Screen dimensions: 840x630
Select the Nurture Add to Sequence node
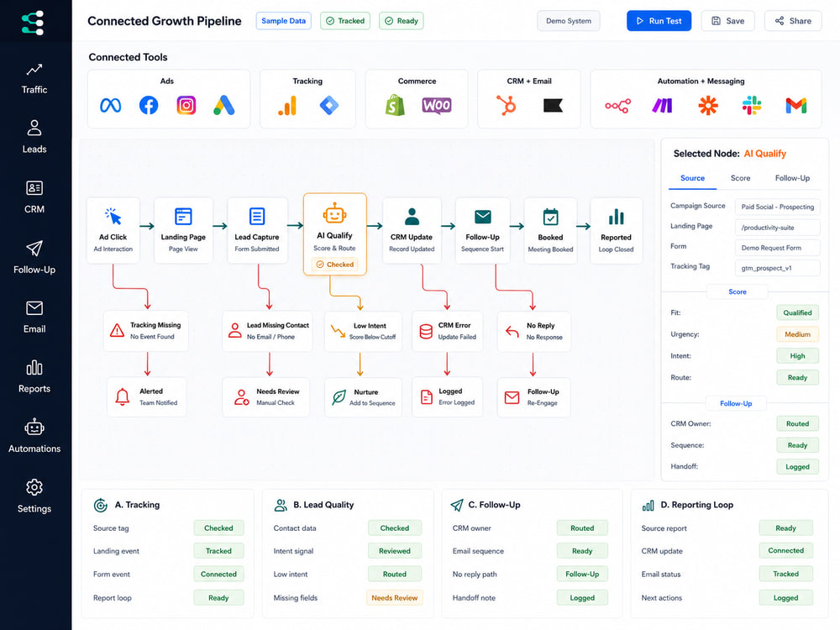coord(363,397)
